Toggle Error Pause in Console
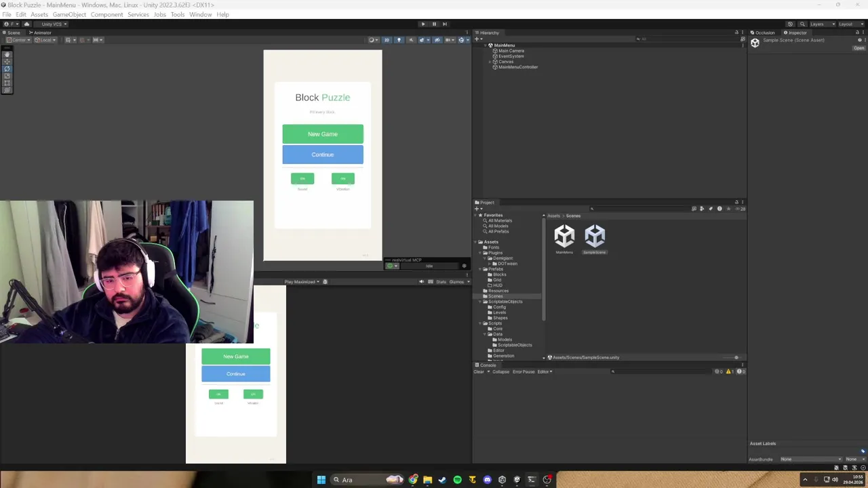Screen dimensions: 868x488 pyautogui.click(x=524, y=371)
